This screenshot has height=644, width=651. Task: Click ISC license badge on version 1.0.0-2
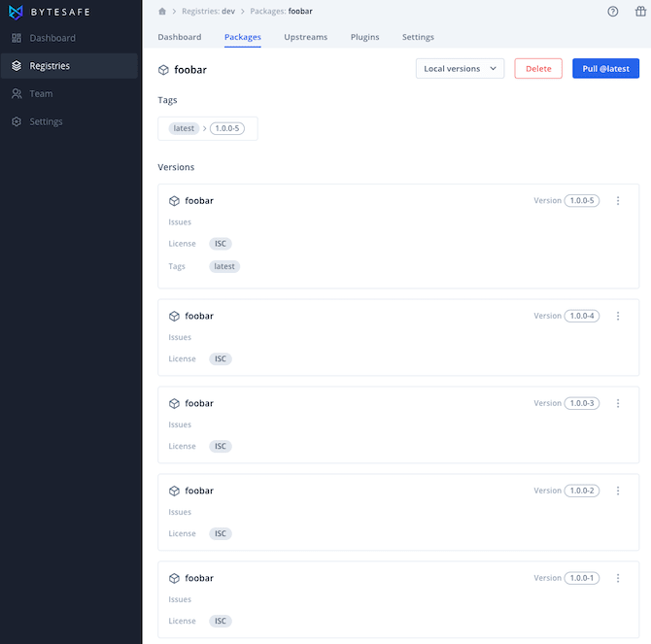click(x=221, y=533)
